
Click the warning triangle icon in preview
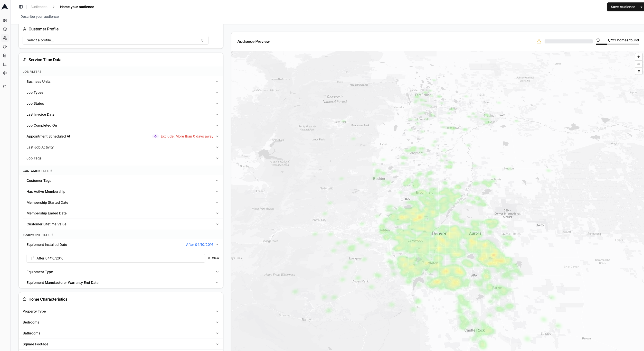[x=539, y=41]
